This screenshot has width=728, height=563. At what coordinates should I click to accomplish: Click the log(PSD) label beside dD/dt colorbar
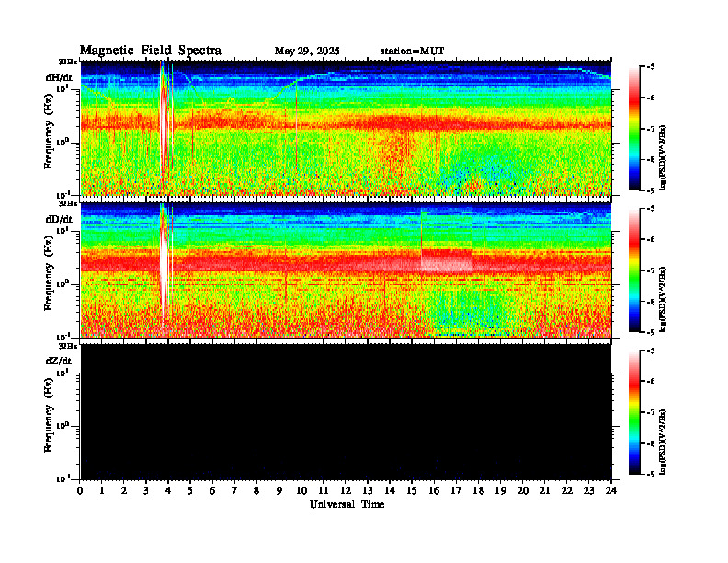pyautogui.click(x=663, y=299)
